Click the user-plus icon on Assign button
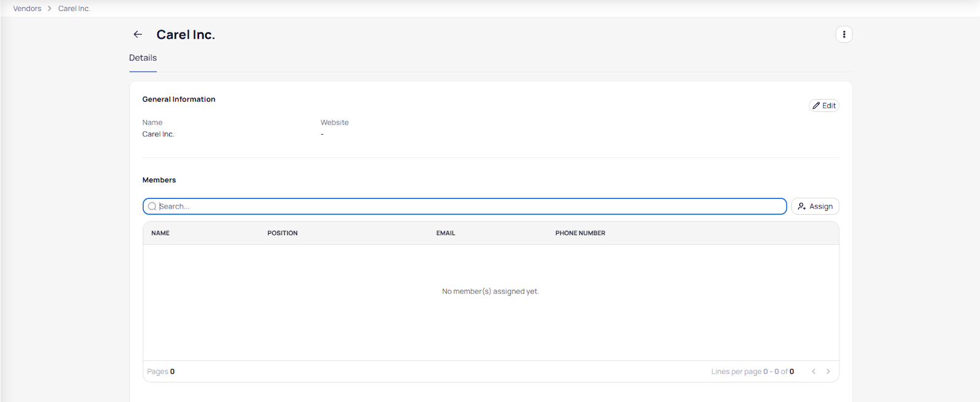980x402 pixels. tap(801, 207)
